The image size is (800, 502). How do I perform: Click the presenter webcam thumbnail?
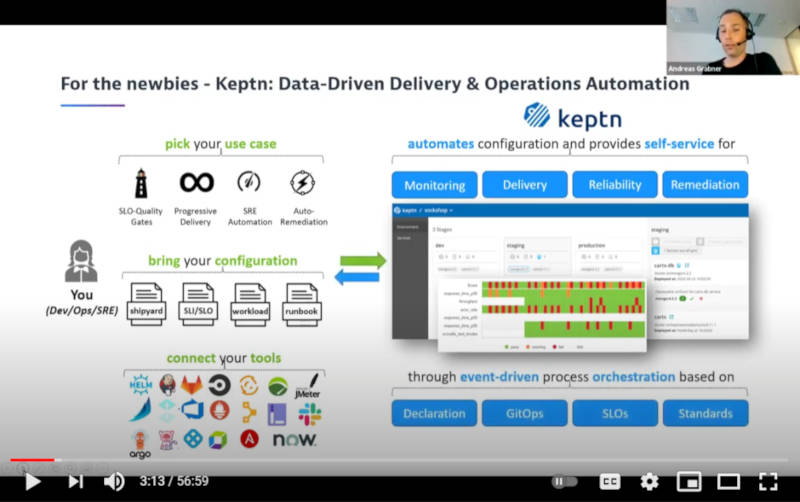pyautogui.click(x=733, y=37)
